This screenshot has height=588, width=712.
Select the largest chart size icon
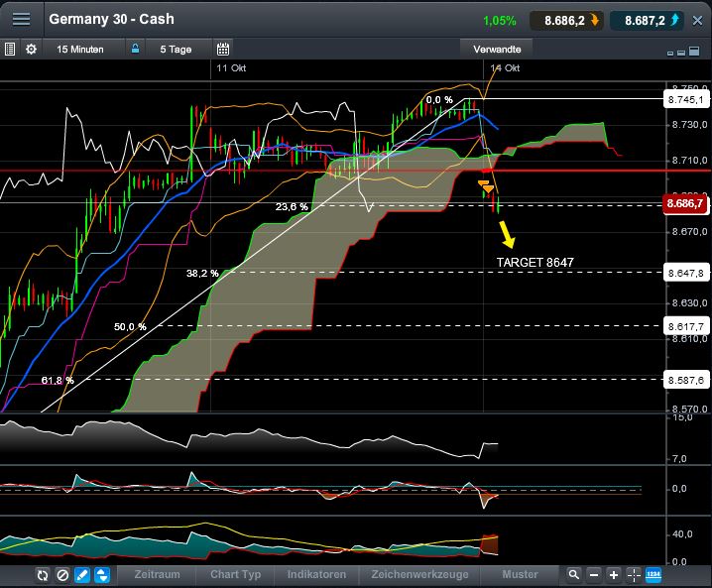(x=694, y=51)
